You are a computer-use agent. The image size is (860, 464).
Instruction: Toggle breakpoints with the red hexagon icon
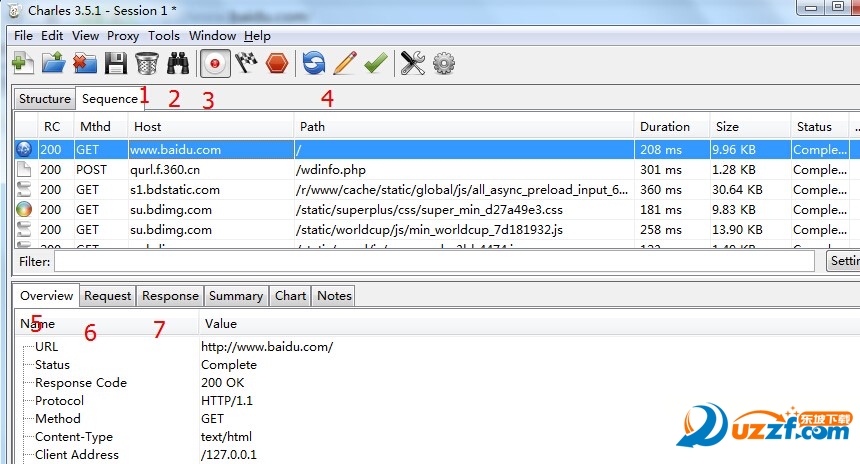[x=277, y=63]
